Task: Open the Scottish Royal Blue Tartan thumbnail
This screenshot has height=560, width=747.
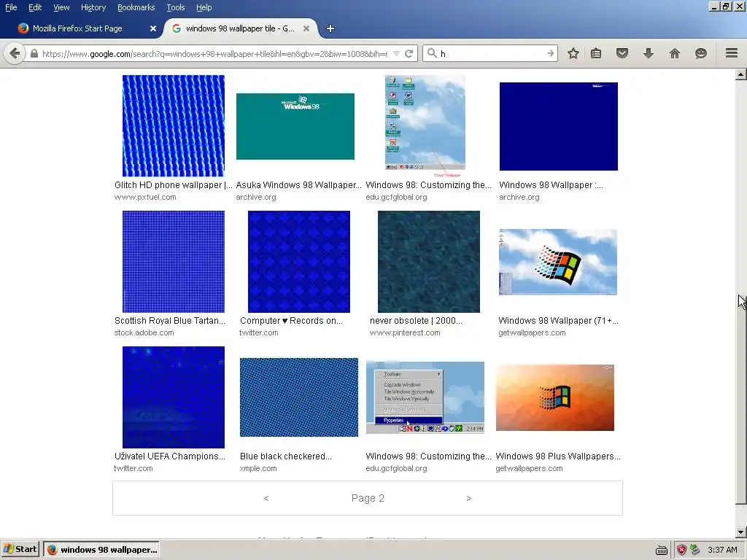Action: point(174,262)
